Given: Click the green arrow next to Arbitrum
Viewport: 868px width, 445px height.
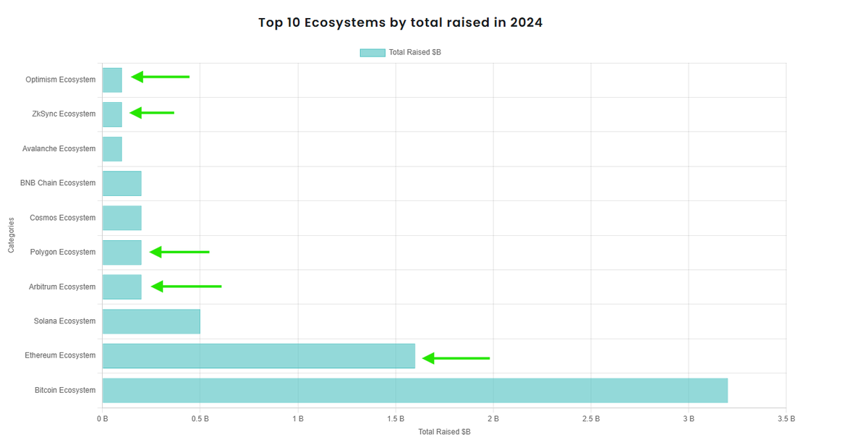Looking at the screenshot, I should (x=184, y=286).
